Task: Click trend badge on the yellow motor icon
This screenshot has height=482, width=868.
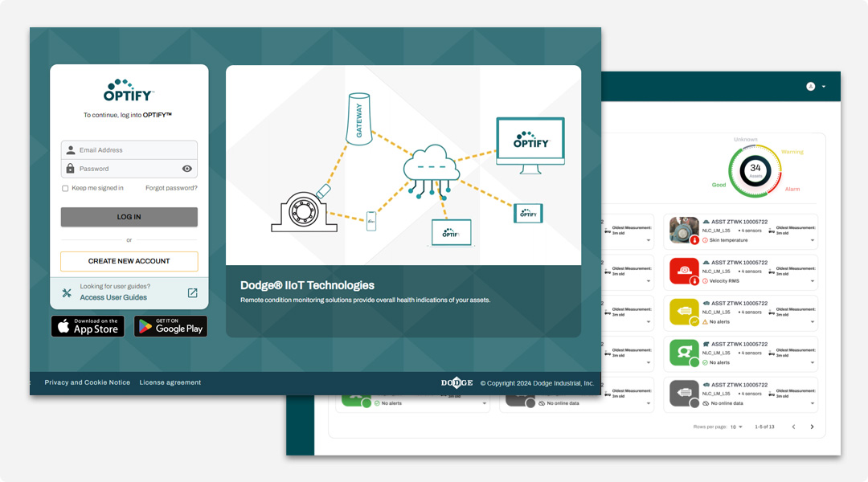Action: click(694, 321)
